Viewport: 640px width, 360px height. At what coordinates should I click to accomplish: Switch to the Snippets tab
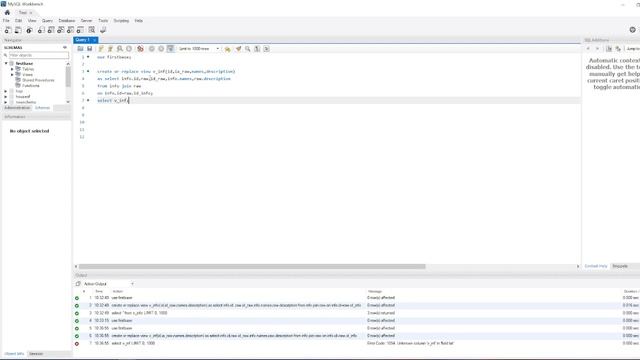pyautogui.click(x=620, y=266)
